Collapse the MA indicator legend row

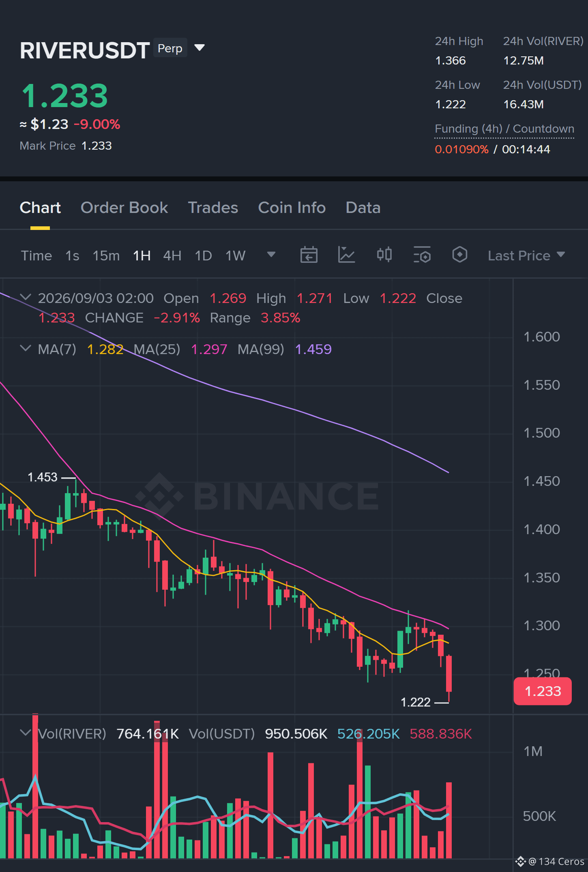pos(25,348)
